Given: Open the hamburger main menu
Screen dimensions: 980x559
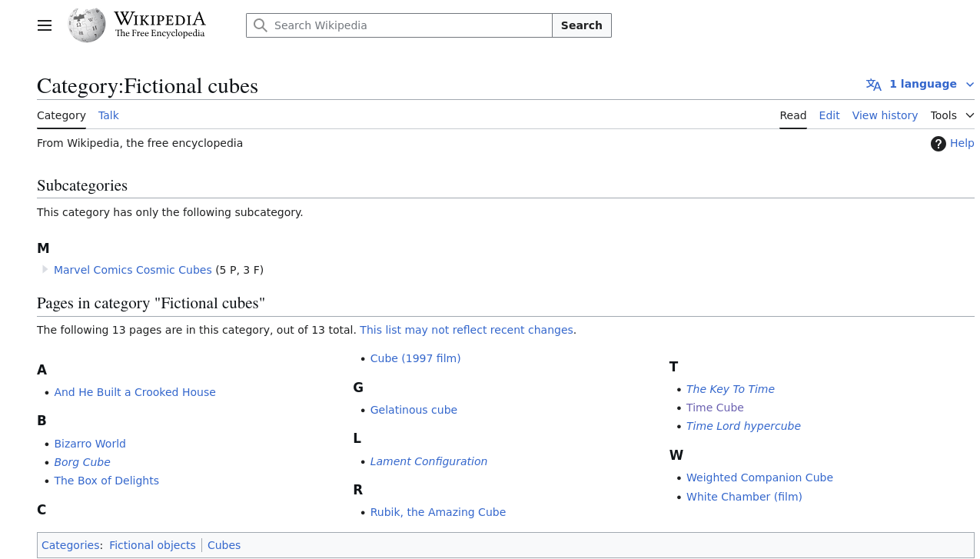Looking at the screenshot, I should (x=45, y=25).
